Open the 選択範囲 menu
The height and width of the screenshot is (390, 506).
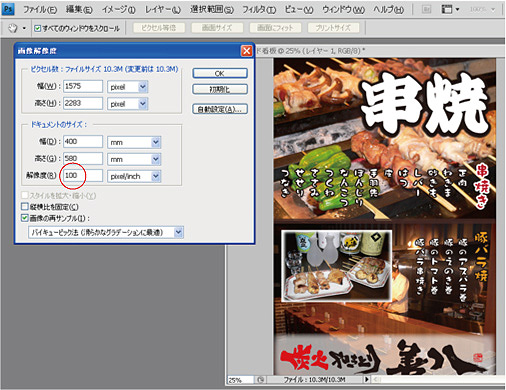coord(212,10)
